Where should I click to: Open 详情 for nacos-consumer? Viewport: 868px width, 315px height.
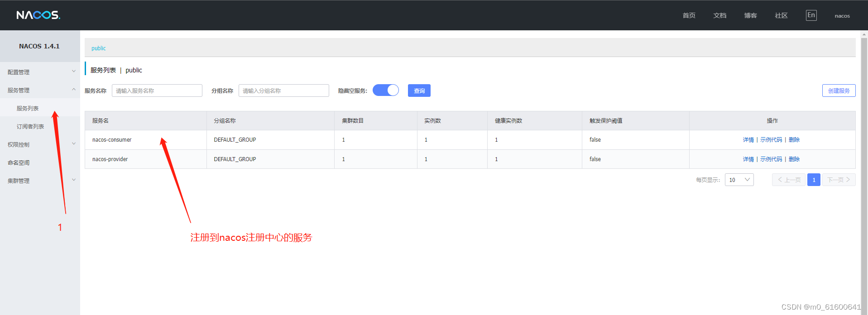coord(748,140)
